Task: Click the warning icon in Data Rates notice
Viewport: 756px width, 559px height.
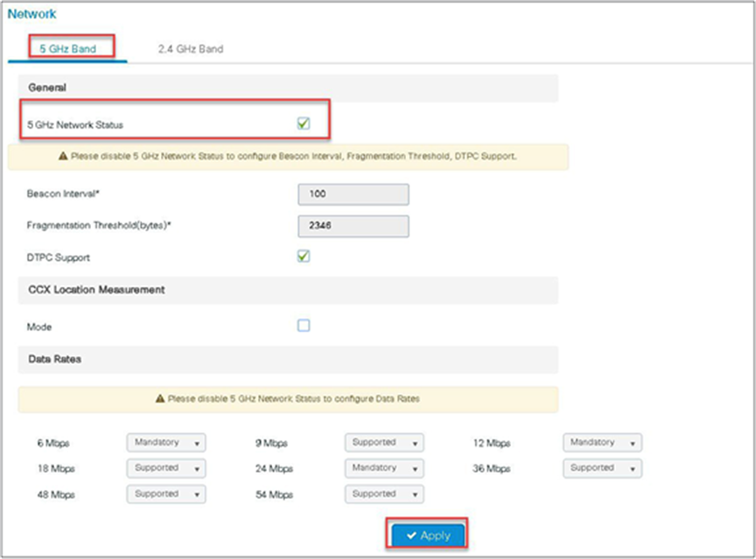Action: 160,399
